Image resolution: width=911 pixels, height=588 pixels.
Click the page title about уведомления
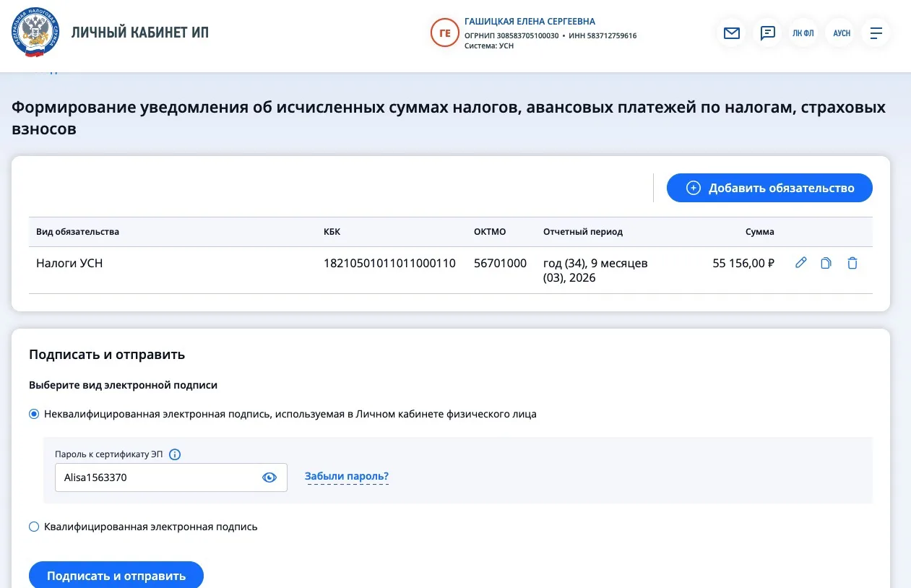pyautogui.click(x=449, y=118)
